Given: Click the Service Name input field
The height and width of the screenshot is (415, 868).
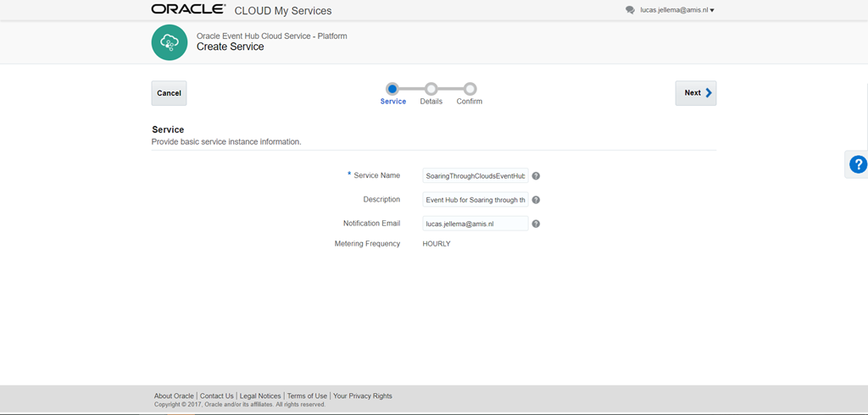Looking at the screenshot, I should click(x=476, y=176).
